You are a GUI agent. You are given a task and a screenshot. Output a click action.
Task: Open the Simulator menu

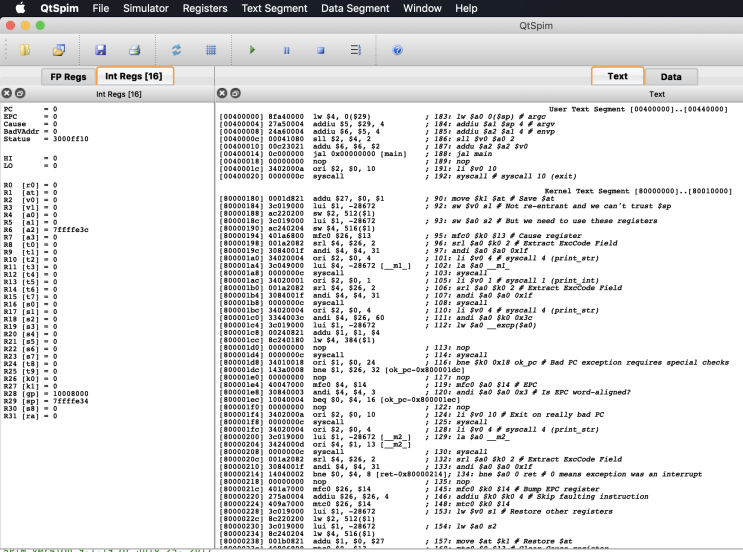coord(145,8)
